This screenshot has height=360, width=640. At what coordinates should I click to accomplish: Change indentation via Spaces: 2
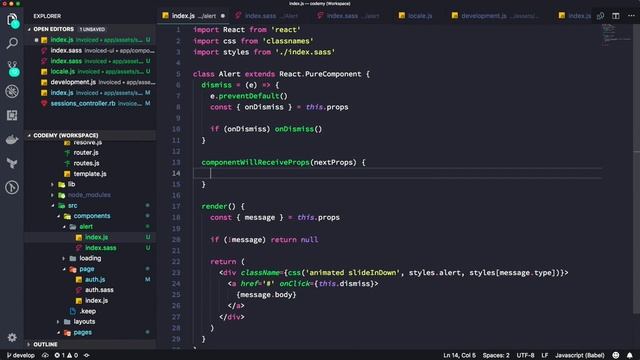pyautogui.click(x=496, y=355)
